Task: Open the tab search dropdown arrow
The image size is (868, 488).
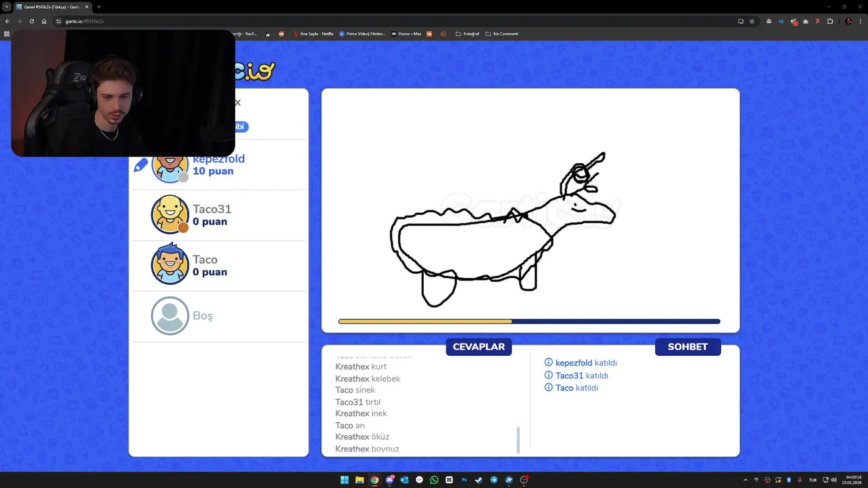Action: click(7, 7)
